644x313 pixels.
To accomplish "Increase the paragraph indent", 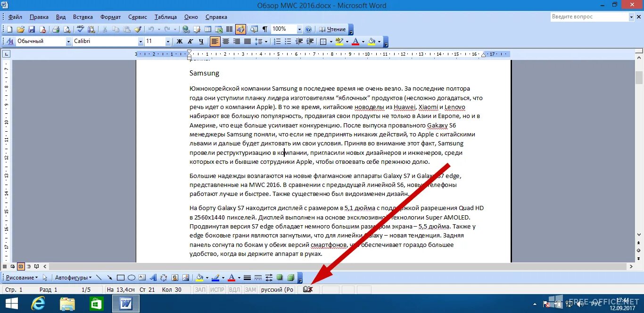I will pyautogui.click(x=310, y=42).
